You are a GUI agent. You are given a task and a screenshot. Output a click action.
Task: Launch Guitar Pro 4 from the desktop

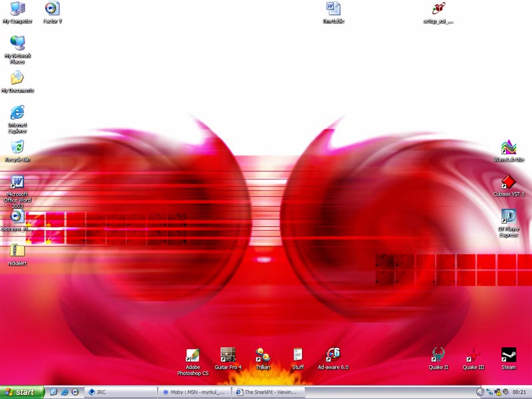(x=228, y=355)
